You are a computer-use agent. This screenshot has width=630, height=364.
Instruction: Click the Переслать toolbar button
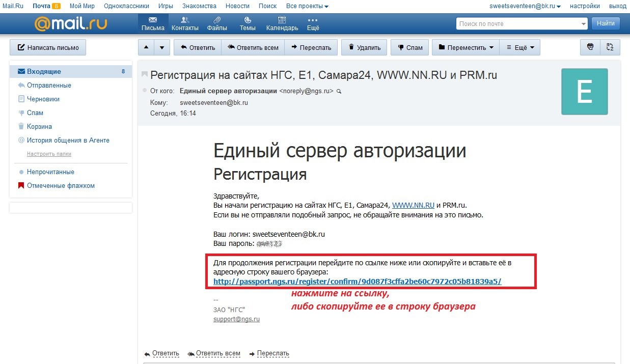(x=311, y=47)
